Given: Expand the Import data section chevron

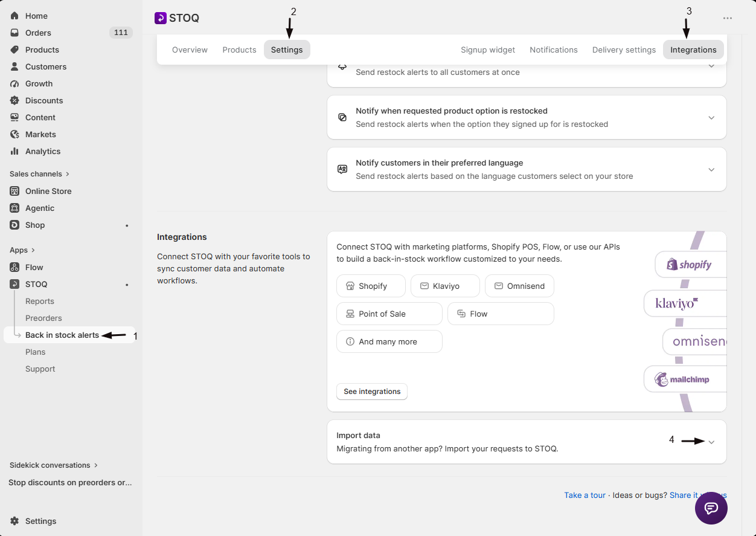Looking at the screenshot, I should [711, 442].
